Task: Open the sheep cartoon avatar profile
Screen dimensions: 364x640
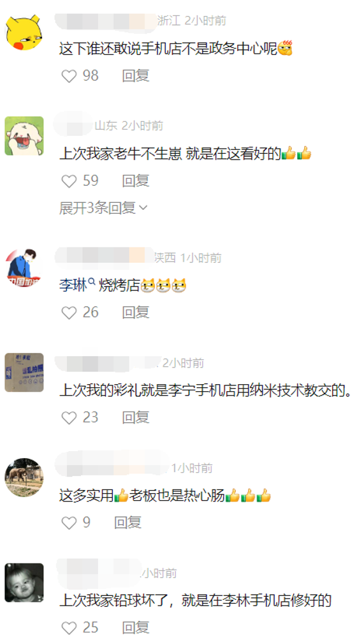Action: point(24,137)
